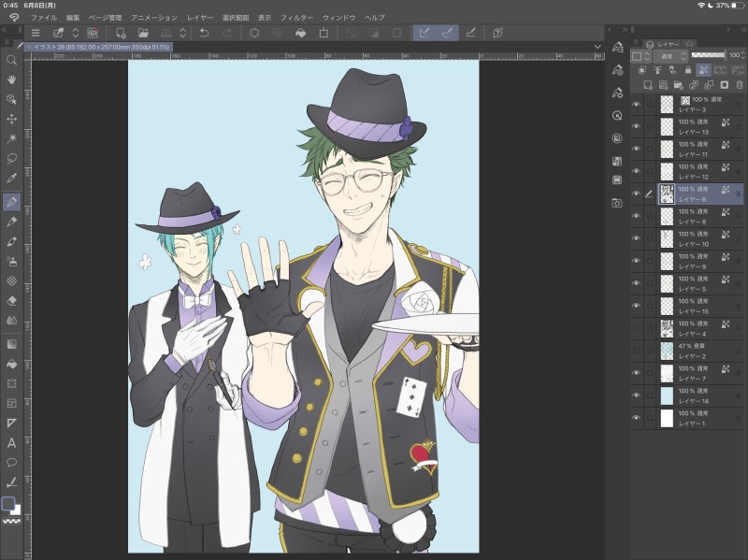Open Clip Studio help question icon

click(497, 33)
